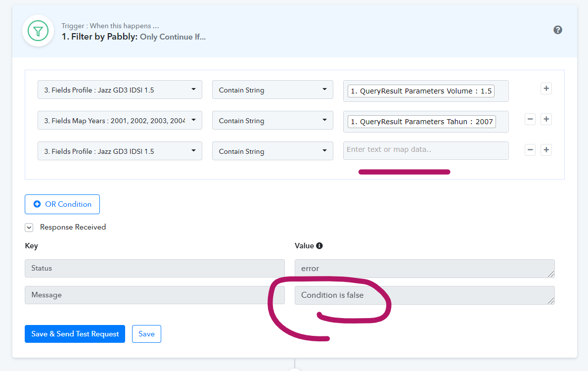Open the Fields Map Years dropdown
Image resolution: width=588 pixels, height=371 pixels.
pos(120,121)
